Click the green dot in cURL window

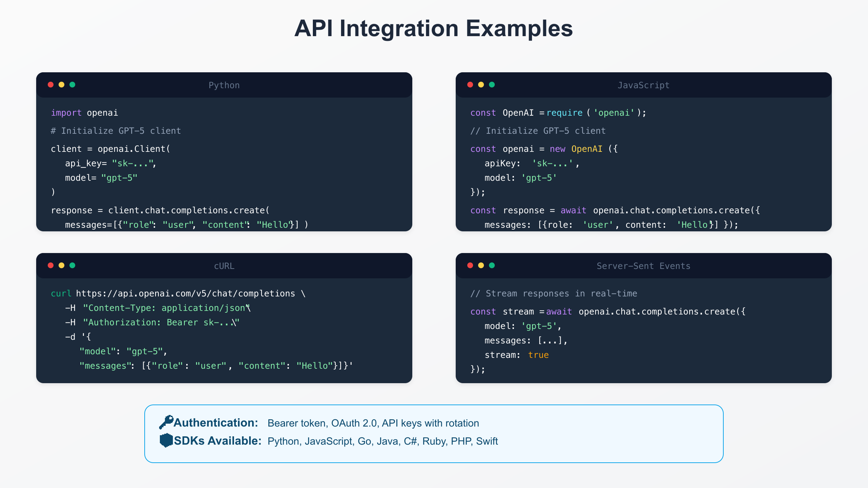coord(72,265)
